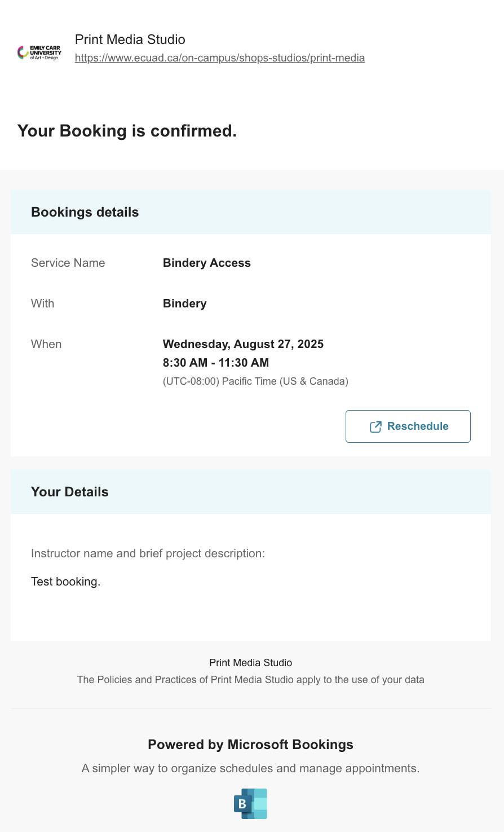Click the Bindery staff name value
Viewport: 504px width, 832px height.
click(x=184, y=303)
